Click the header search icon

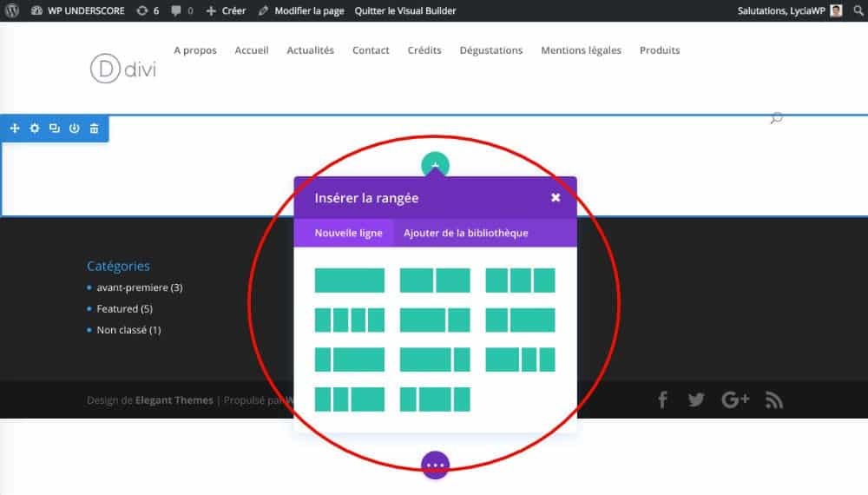tap(776, 118)
